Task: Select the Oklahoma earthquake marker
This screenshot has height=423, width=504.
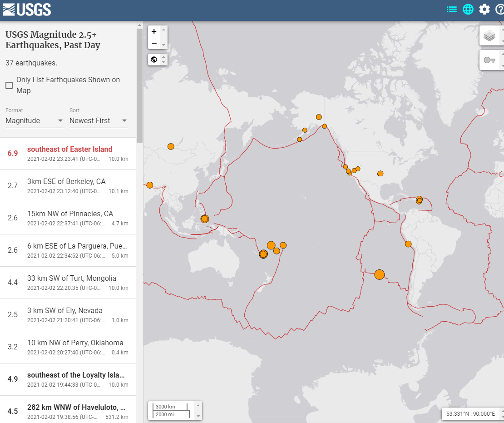Action: tap(380, 174)
